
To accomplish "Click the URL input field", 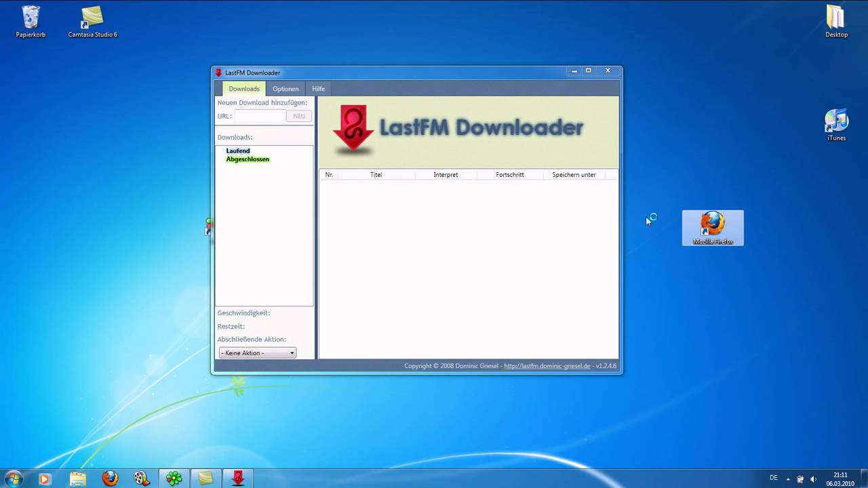I will [260, 116].
